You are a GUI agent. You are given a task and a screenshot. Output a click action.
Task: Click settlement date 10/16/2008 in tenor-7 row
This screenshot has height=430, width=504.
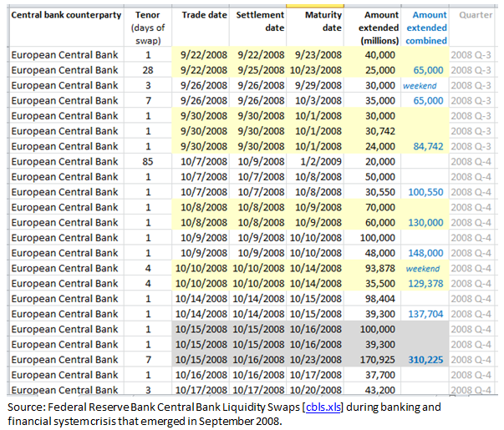tap(258, 360)
